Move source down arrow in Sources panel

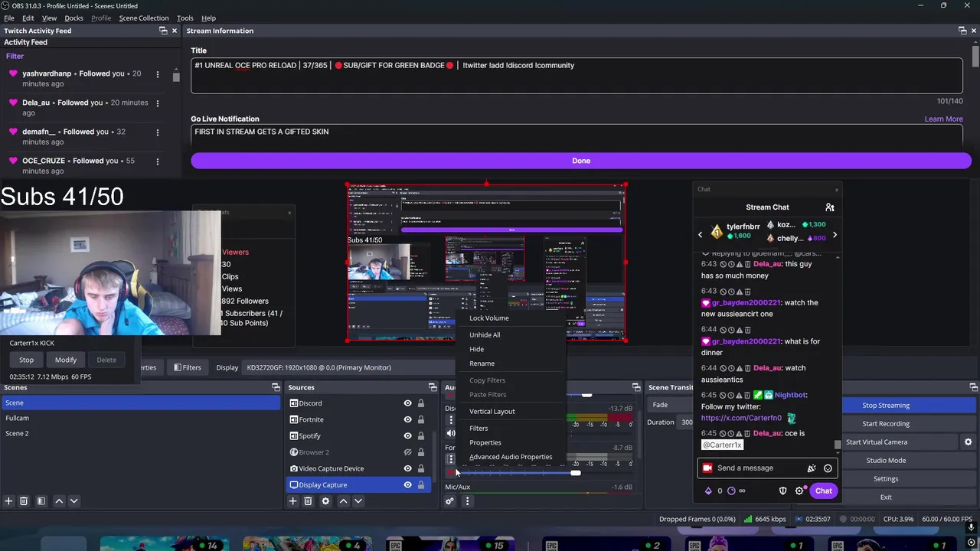[358, 501]
